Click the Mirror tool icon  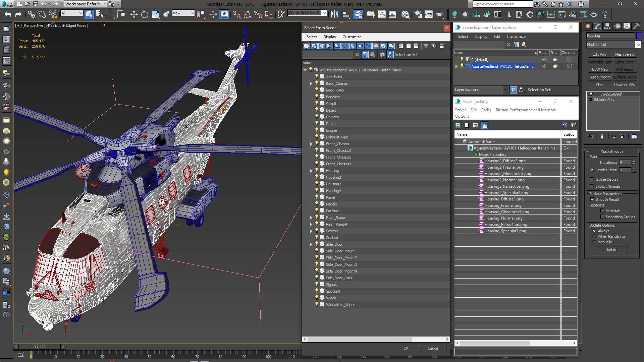[x=334, y=14]
